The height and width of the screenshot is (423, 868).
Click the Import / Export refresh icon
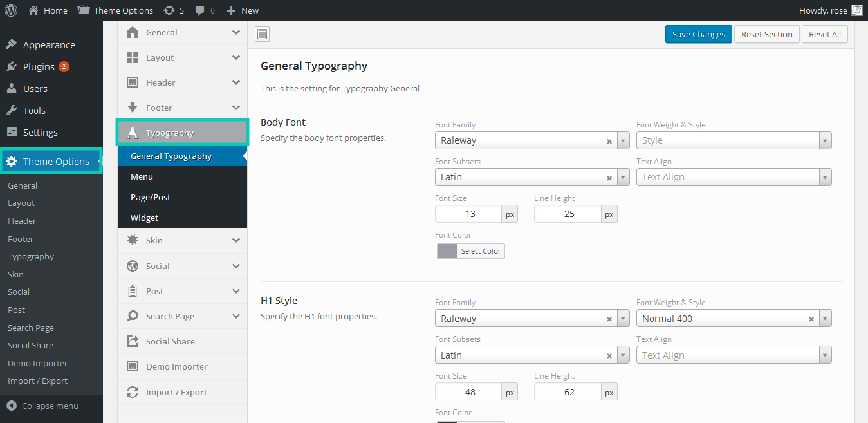tap(133, 392)
